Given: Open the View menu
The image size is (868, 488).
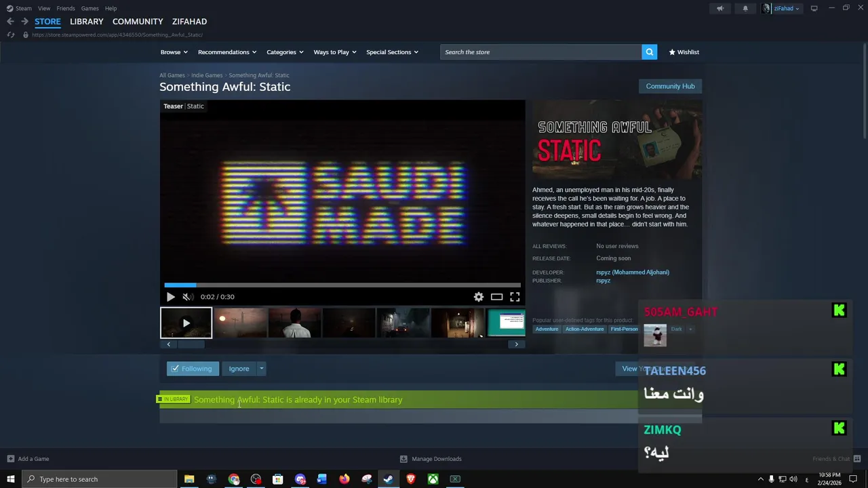Looking at the screenshot, I should [x=44, y=8].
